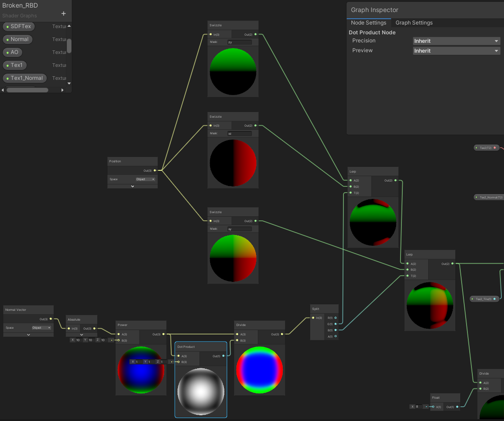Click the Split node's A(1) output port
Screen dimensions: 504x421
click(x=335, y=336)
